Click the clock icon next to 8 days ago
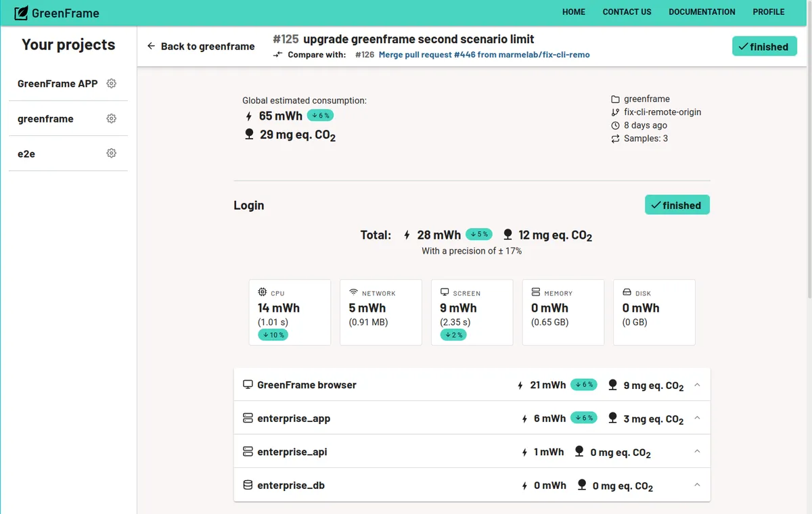Image resolution: width=812 pixels, height=514 pixels. (x=615, y=125)
